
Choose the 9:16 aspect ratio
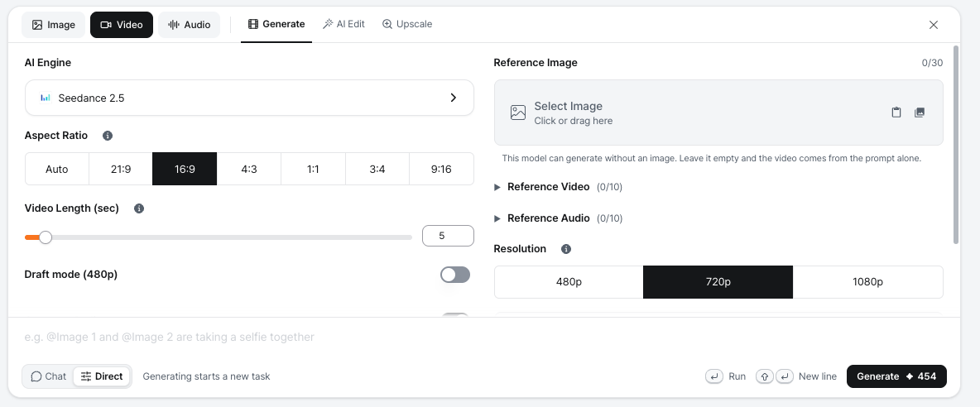click(441, 169)
